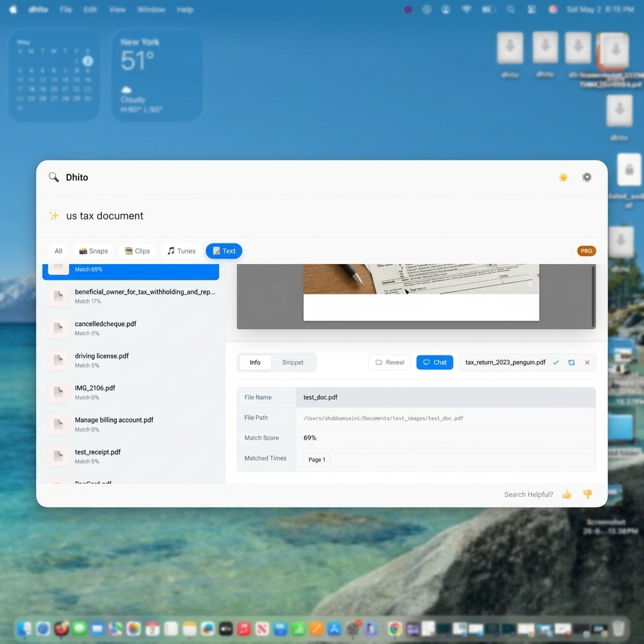This screenshot has width=644, height=644.
Task: Open beneficial_owner_for_tax_withholding result
Action: [131, 296]
